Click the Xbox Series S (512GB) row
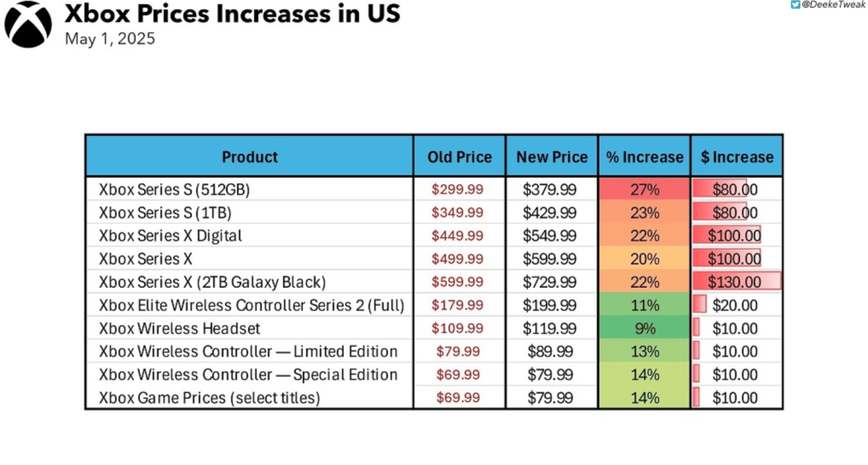868x465 pixels. [x=434, y=190]
